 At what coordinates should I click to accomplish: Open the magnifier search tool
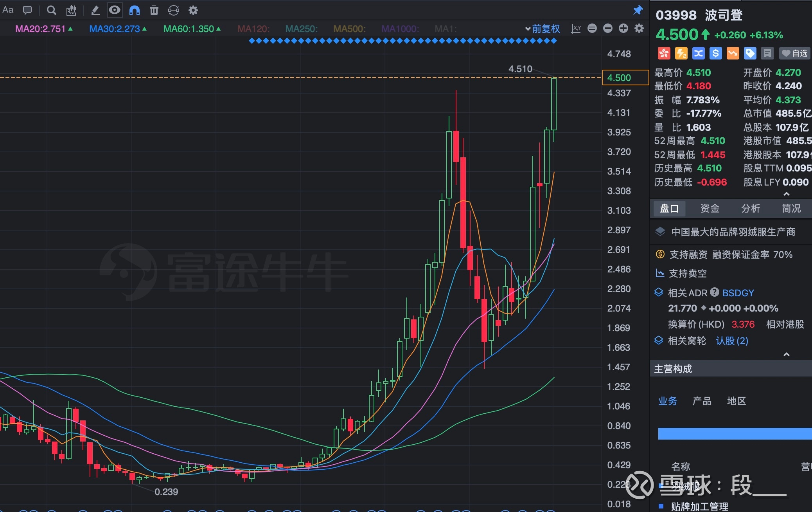point(51,10)
